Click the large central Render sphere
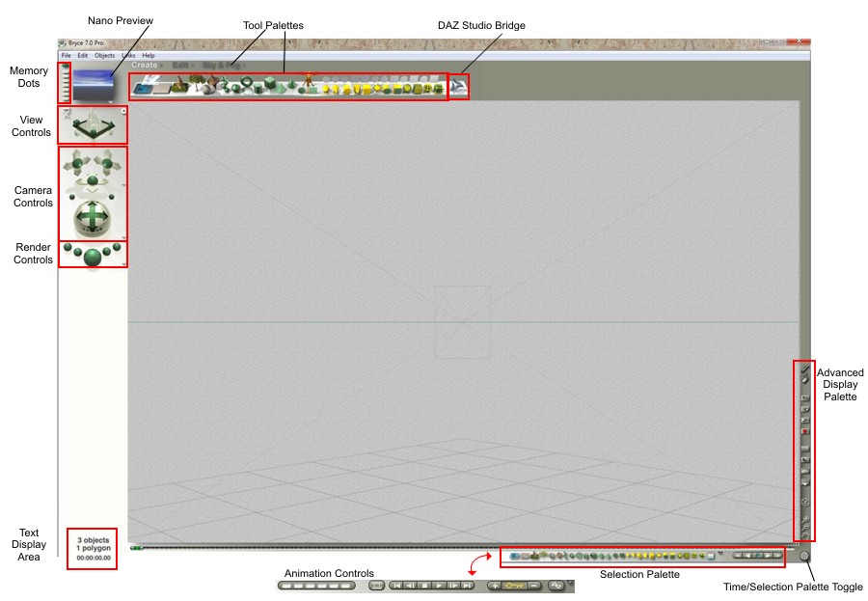Image resolution: width=868 pixels, height=601 pixels. pos(93,256)
